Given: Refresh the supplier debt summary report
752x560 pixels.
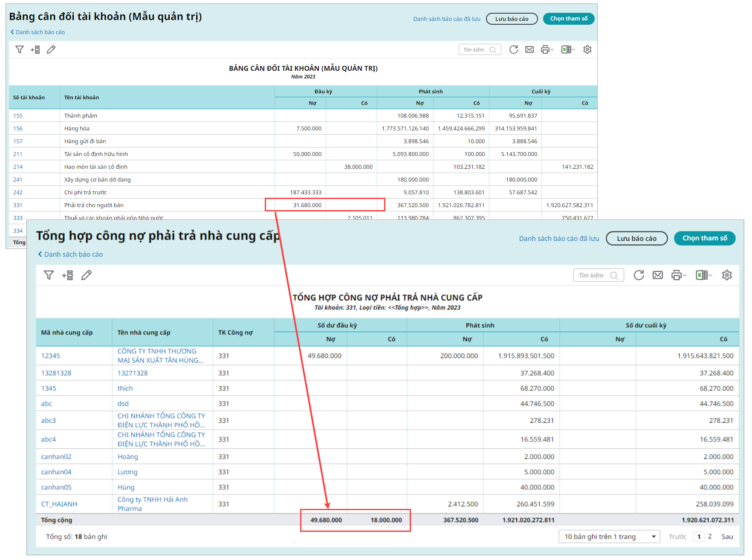Looking at the screenshot, I should click(639, 275).
